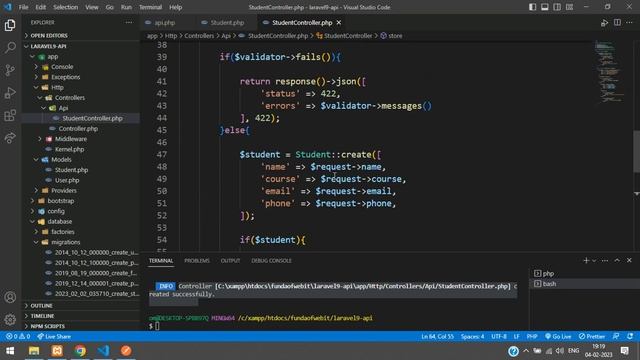Click the editor vertical scrollbar thumb
640x360 pixels.
(x=636, y=151)
